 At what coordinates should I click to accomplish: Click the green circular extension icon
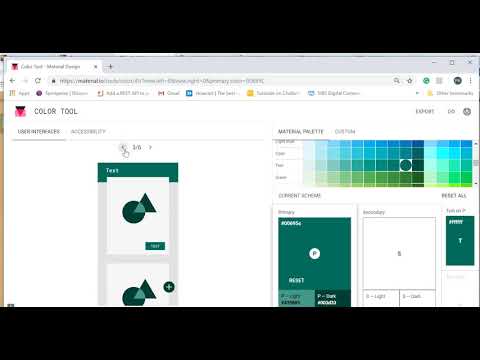pyautogui.click(x=426, y=81)
